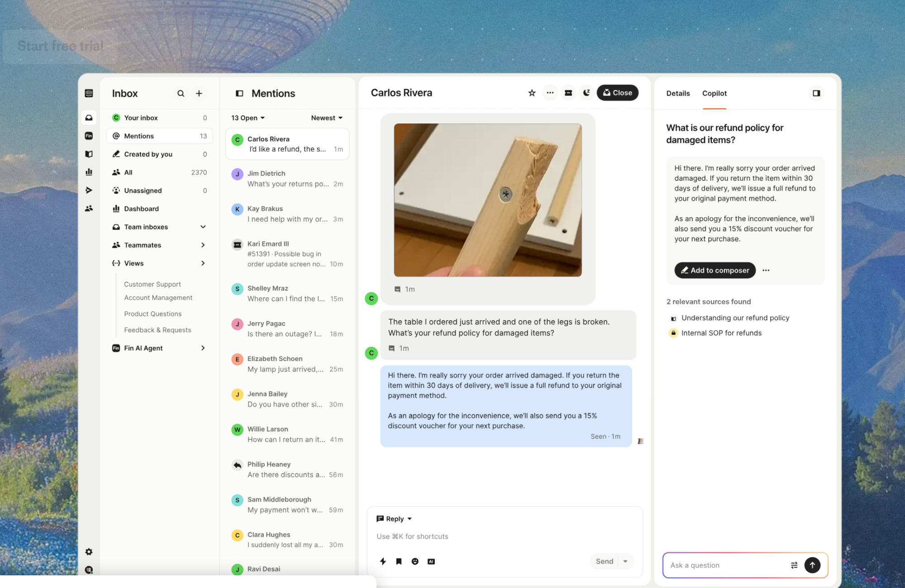905x588 pixels.
Task: Expand Views section chevron
Action: 203,263
